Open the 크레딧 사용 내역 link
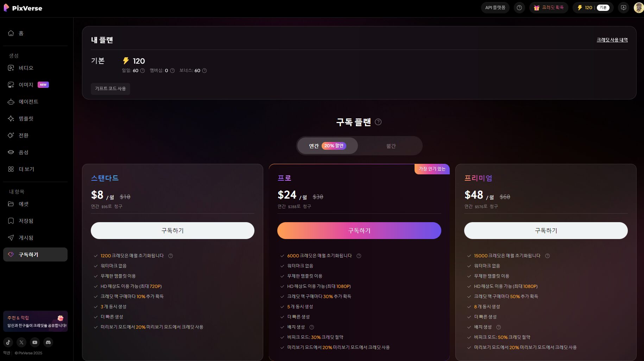644x361 pixels. click(x=612, y=40)
